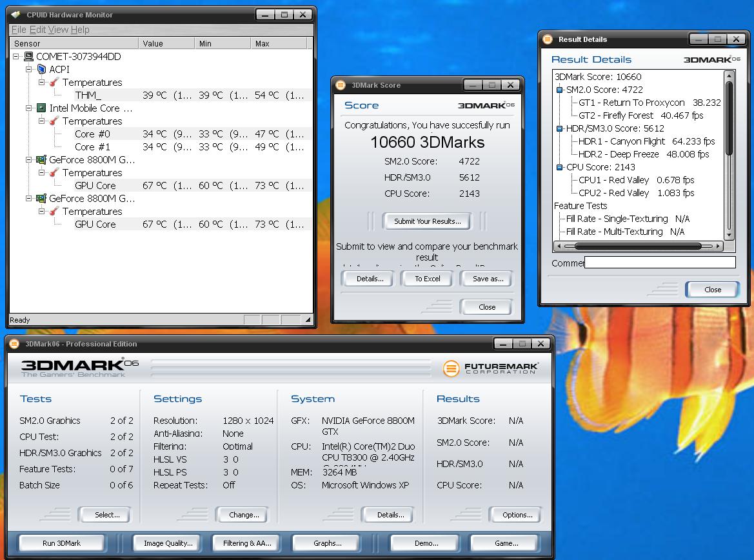Image resolution: width=754 pixels, height=560 pixels.
Task: Click the Min column header
Action: tap(222, 43)
